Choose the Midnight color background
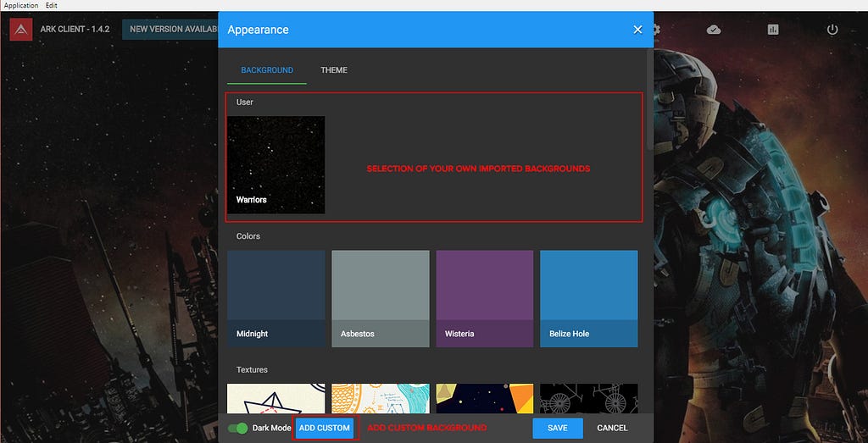Viewport: 868px width, 443px height. 276,299
